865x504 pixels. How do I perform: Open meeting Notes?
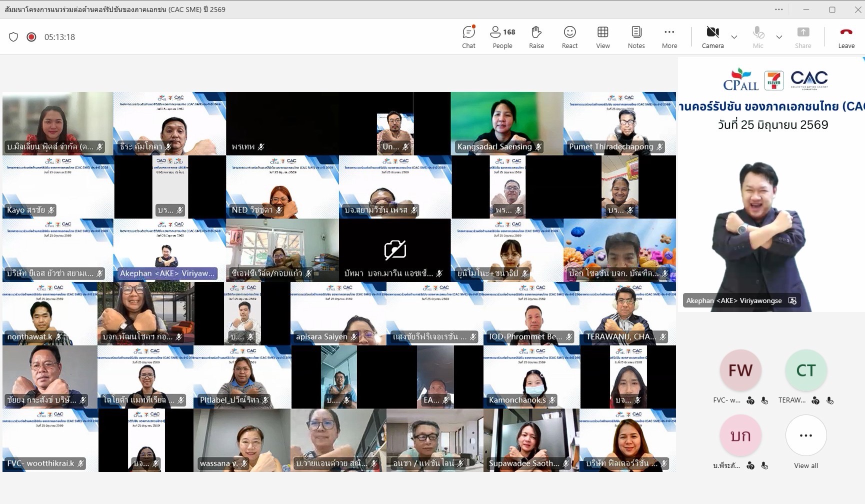(x=636, y=37)
